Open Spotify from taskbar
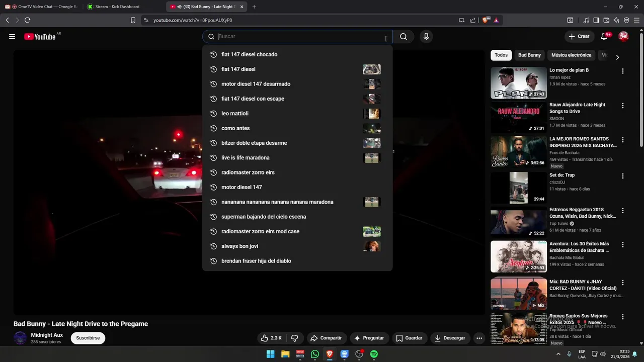 click(x=374, y=354)
